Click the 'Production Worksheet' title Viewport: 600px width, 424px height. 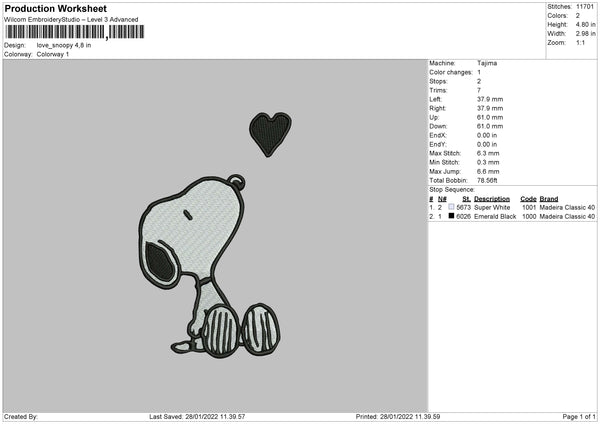(x=55, y=8)
